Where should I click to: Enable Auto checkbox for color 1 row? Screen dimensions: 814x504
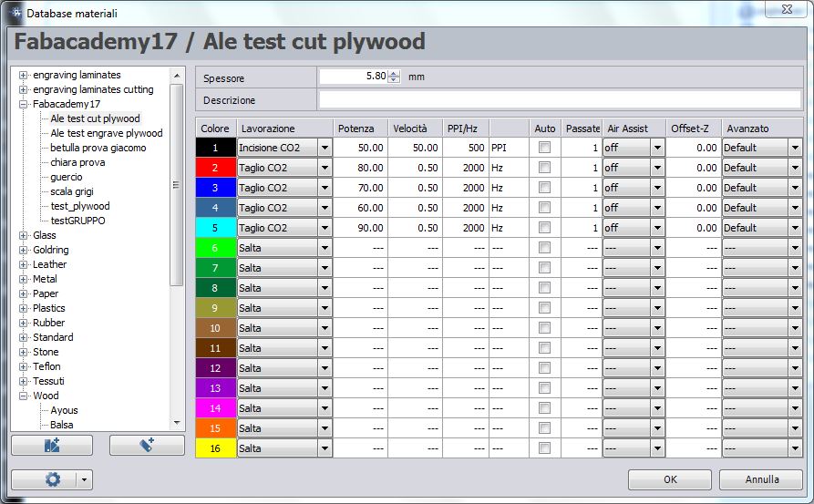pos(544,148)
